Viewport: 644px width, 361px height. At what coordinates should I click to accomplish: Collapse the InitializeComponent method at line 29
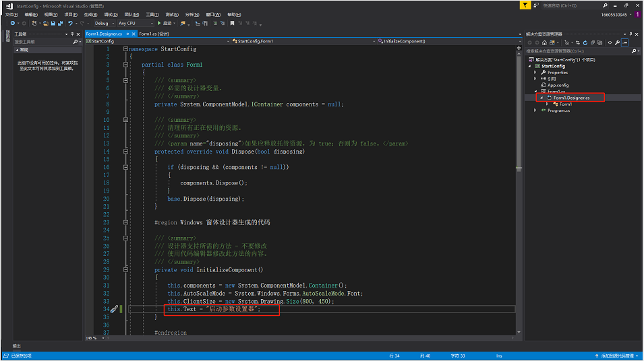(x=125, y=269)
